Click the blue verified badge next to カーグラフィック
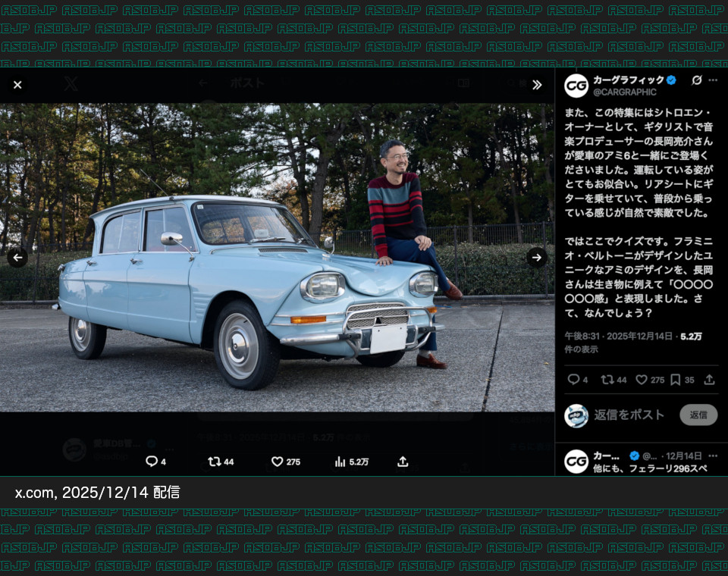The image size is (728, 576). 672,79
